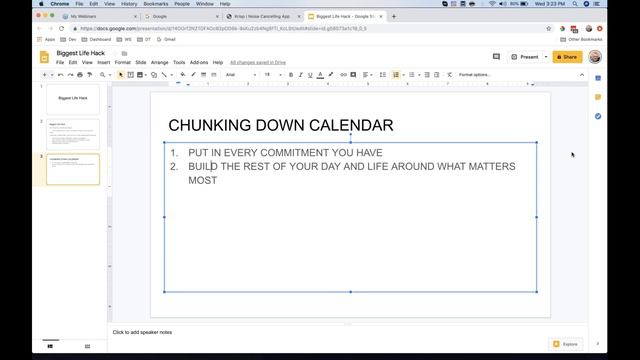Viewport: 640px width, 360px height.
Task: Click the increase indent icon
Action: coord(437,75)
